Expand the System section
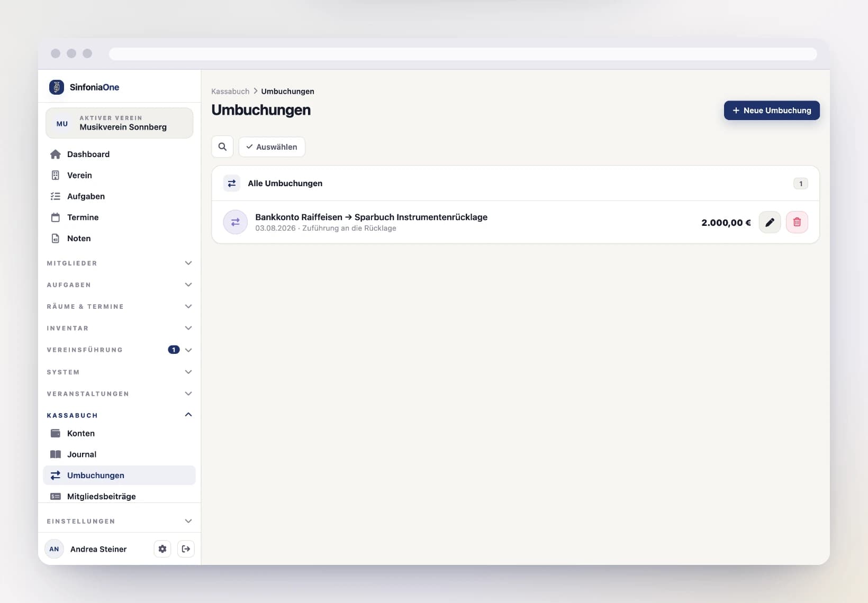This screenshot has width=868, height=603. [120, 372]
